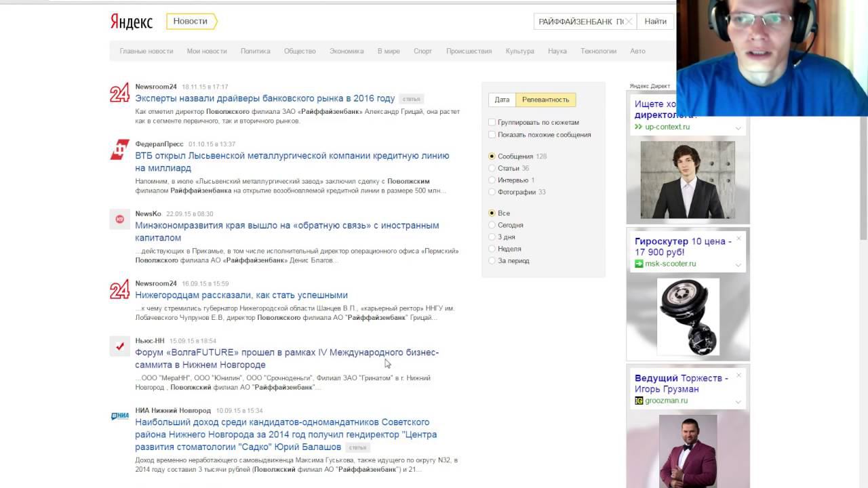Open the Минэкономразвития края article

click(287, 231)
